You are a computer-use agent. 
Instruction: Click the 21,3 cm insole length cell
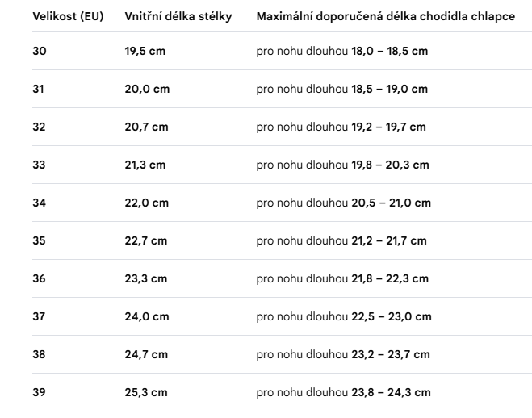click(145, 165)
